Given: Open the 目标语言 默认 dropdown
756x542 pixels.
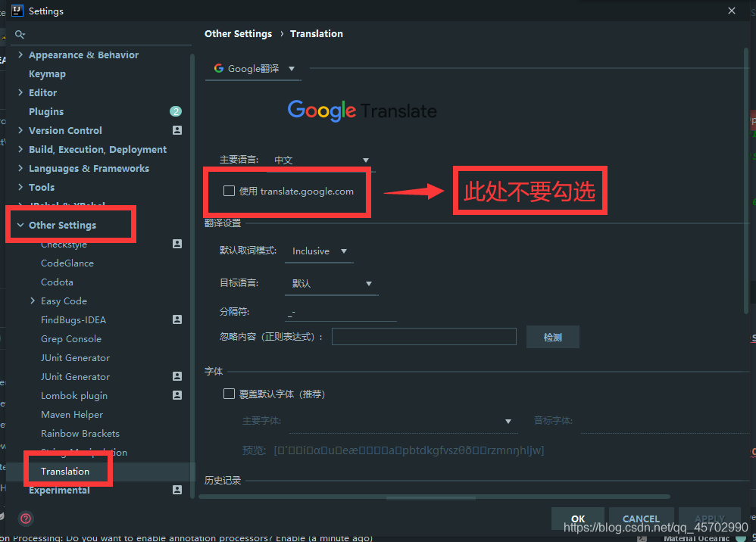Looking at the screenshot, I should click(332, 283).
